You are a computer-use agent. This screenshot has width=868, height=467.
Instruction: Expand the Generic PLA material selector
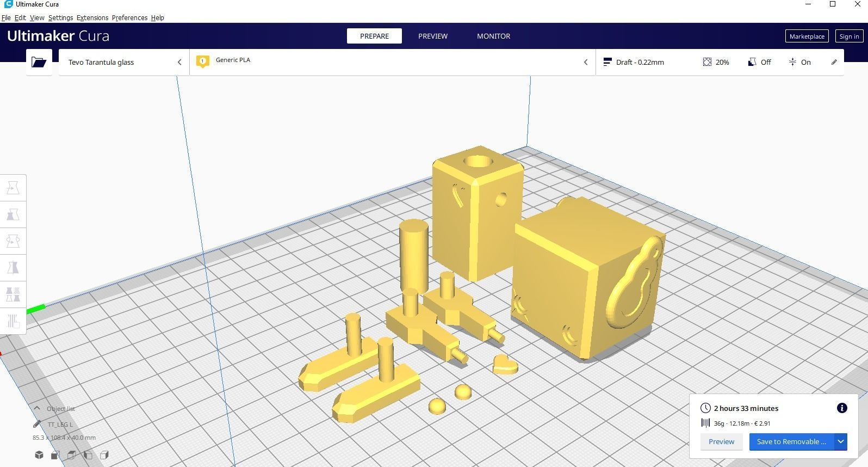(x=393, y=62)
